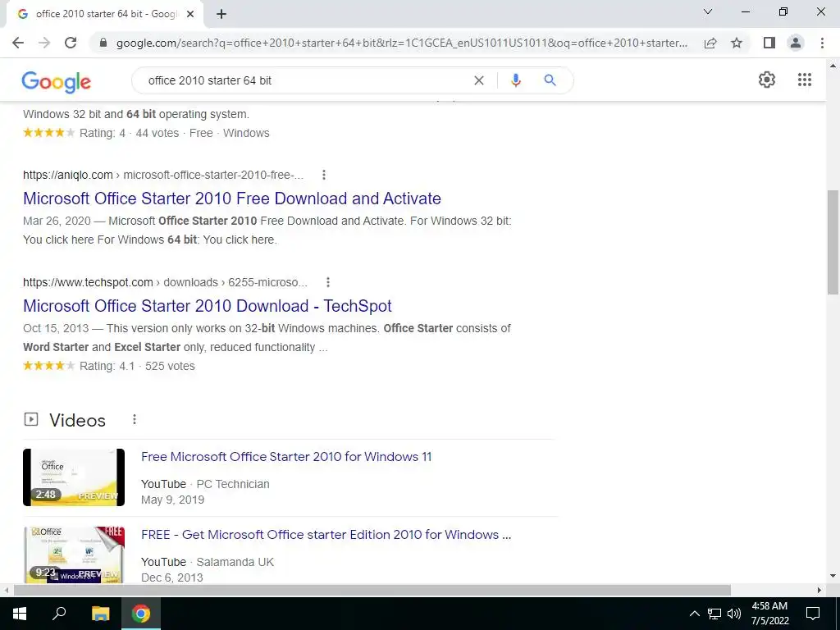Open network status tray icon
The height and width of the screenshot is (630, 840).
click(714, 614)
